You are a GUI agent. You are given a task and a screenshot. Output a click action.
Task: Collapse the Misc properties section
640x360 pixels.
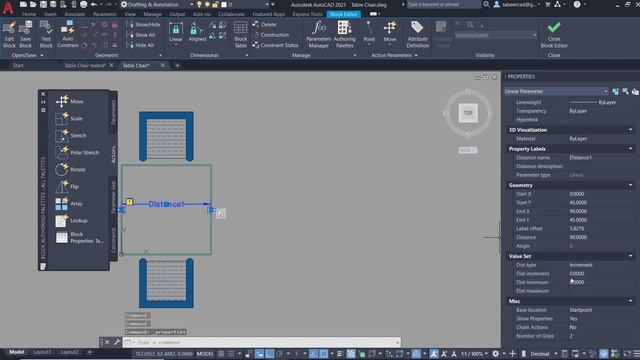click(x=630, y=301)
